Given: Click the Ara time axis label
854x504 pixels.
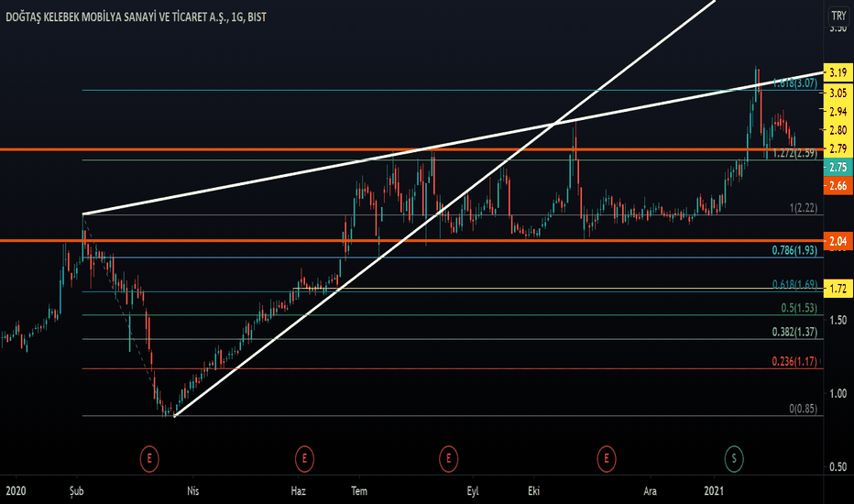Looking at the screenshot, I should pos(650,491).
